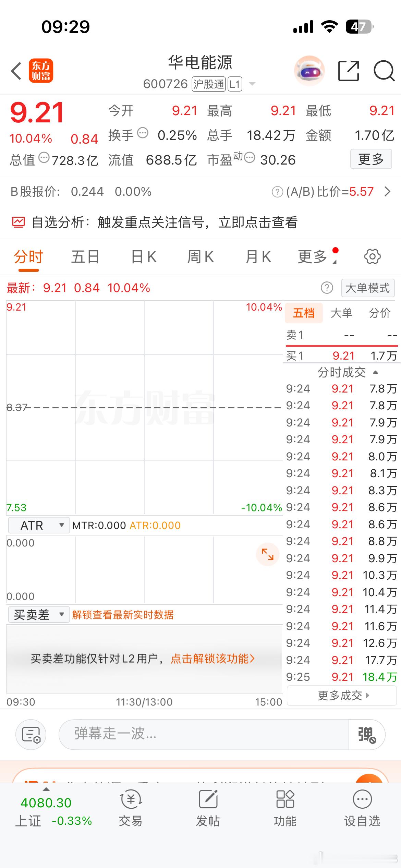401x868 pixels.
Task: Select the 大单 tab
Action: (342, 313)
